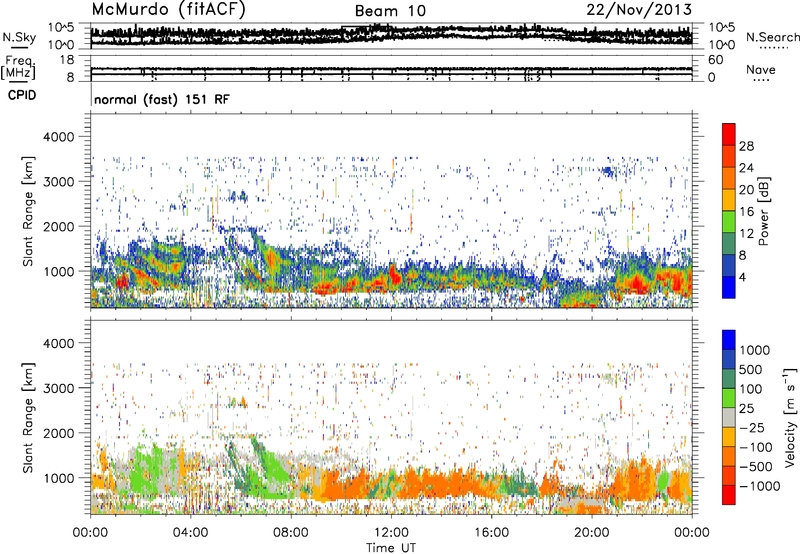The height and width of the screenshot is (554, 800).
Task: Pick the dark green Power colorbar segment between 8 and 12
Action: coord(729,243)
